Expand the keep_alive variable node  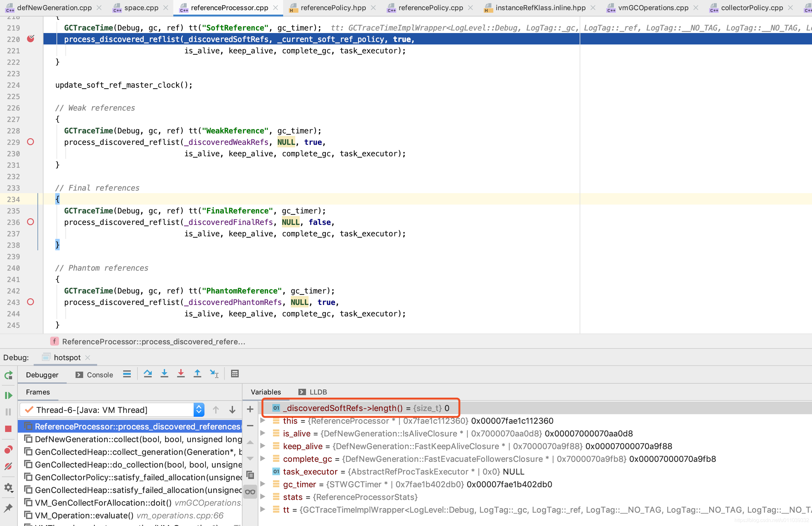pyautogui.click(x=263, y=446)
